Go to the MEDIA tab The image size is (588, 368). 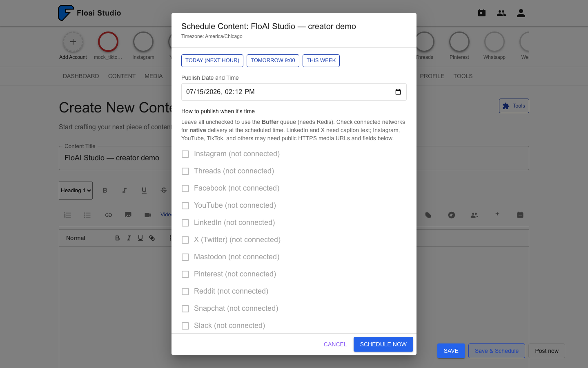154,76
